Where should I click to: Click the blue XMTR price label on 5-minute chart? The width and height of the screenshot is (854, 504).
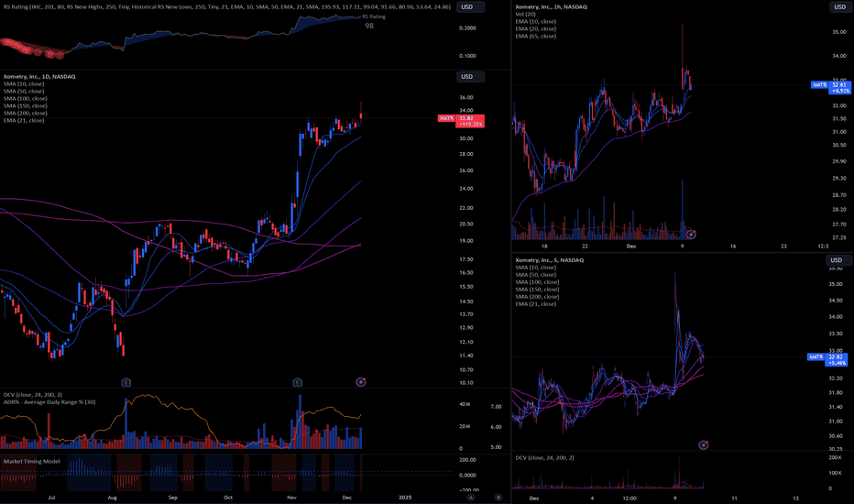(x=827, y=359)
